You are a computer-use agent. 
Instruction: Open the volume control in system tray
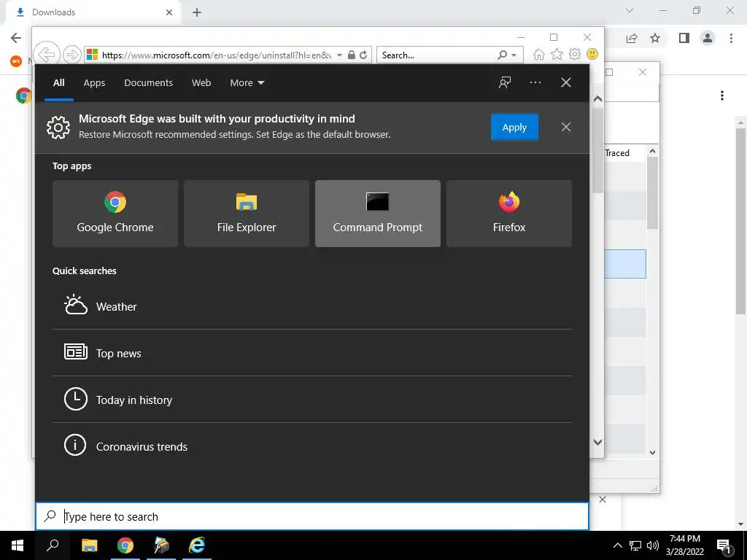pyautogui.click(x=653, y=545)
